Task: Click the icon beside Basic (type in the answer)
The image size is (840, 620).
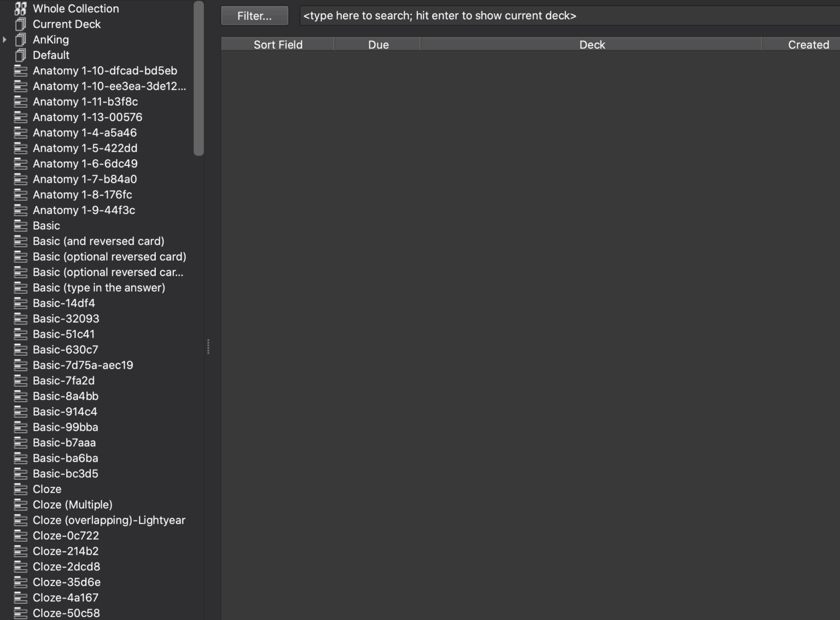Action: (21, 287)
